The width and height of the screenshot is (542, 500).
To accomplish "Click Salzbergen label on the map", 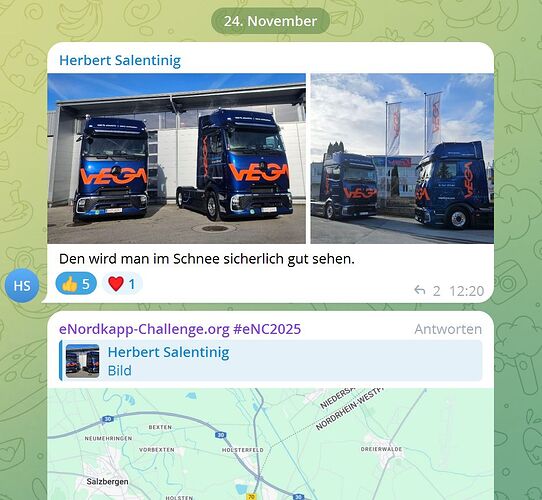I will (108, 481).
